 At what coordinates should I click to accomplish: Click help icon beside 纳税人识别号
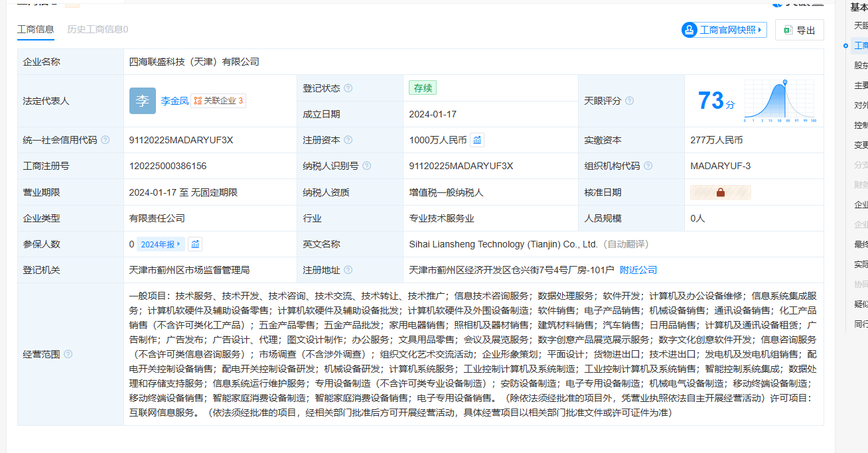pyautogui.click(x=366, y=166)
